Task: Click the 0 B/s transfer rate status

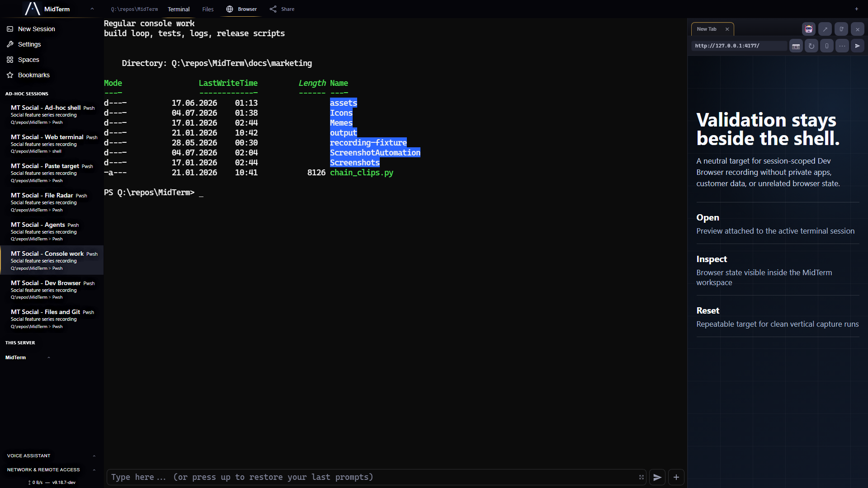Action: point(35,483)
